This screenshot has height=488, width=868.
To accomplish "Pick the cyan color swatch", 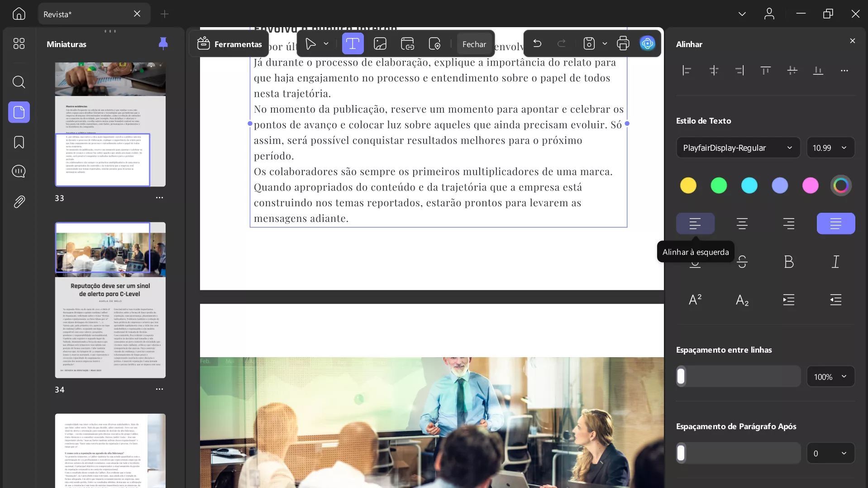I will click(x=749, y=185).
